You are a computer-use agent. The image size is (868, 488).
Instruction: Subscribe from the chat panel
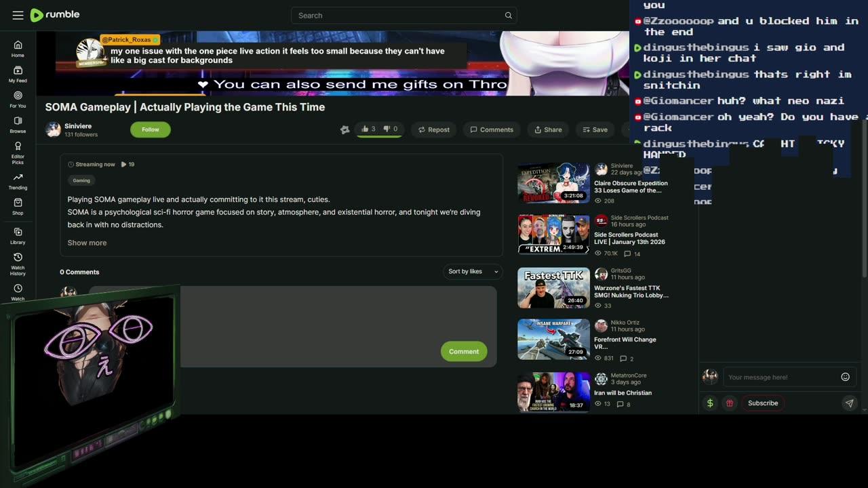pyautogui.click(x=762, y=403)
